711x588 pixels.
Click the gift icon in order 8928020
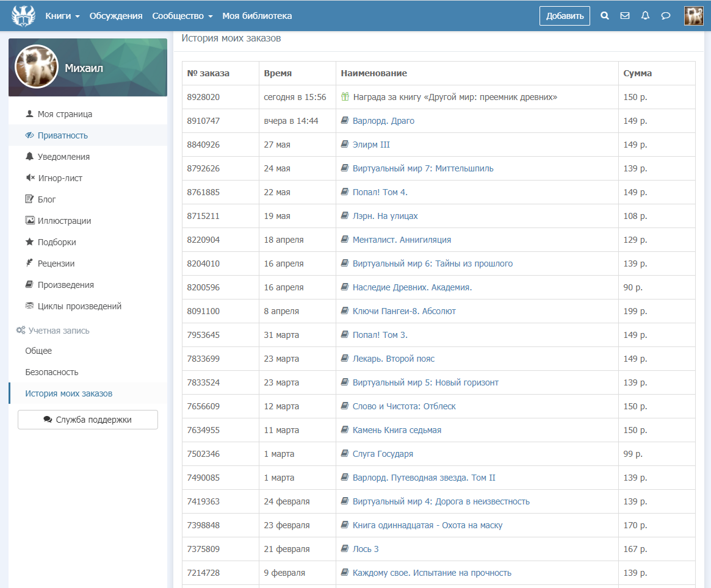345,97
